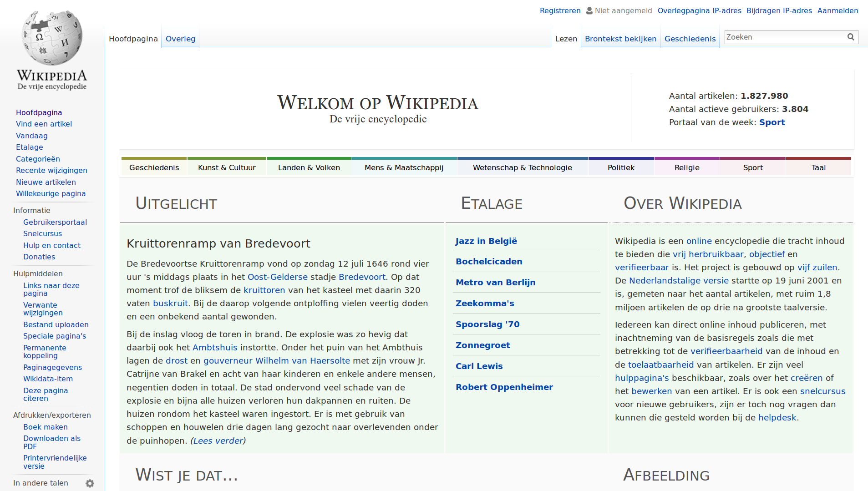868x491 pixels.
Task: Click Vind een artikel in sidebar
Action: 44,124
